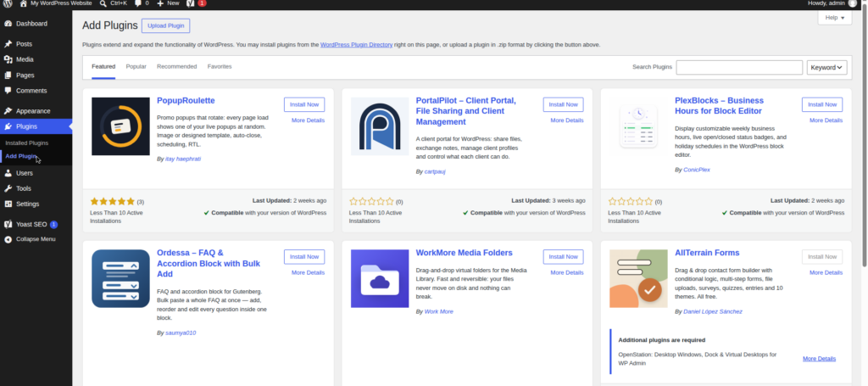Open author link Work More

point(439,312)
